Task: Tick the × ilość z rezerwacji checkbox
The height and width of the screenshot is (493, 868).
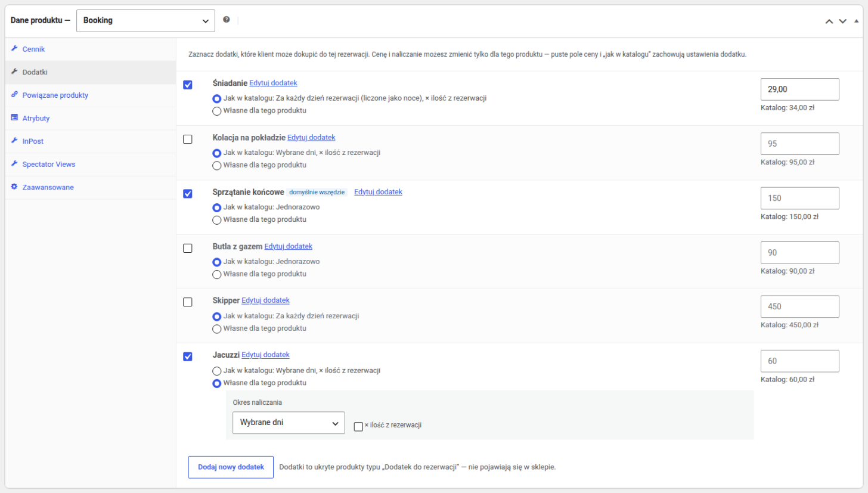Action: pyautogui.click(x=358, y=426)
